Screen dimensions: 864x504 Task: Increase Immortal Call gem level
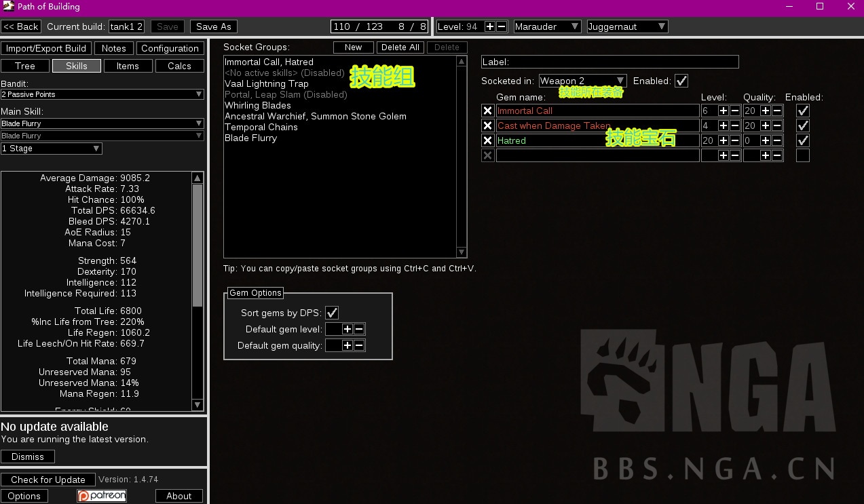tap(724, 111)
